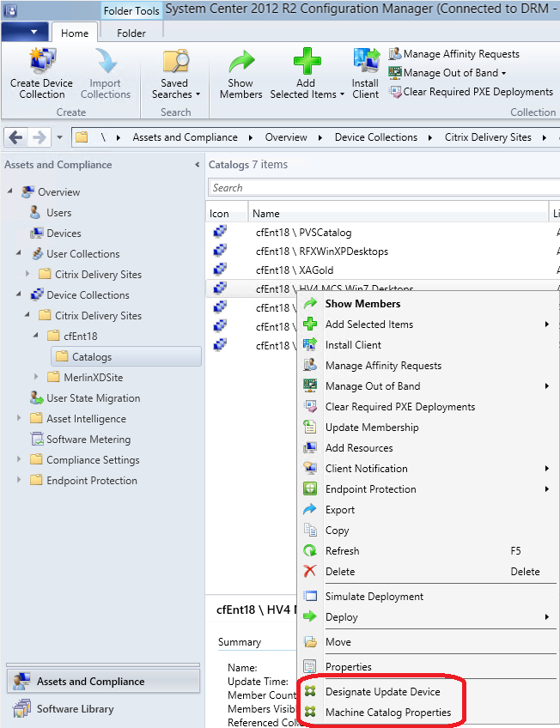Select Software Metering in the tree

coord(88,440)
